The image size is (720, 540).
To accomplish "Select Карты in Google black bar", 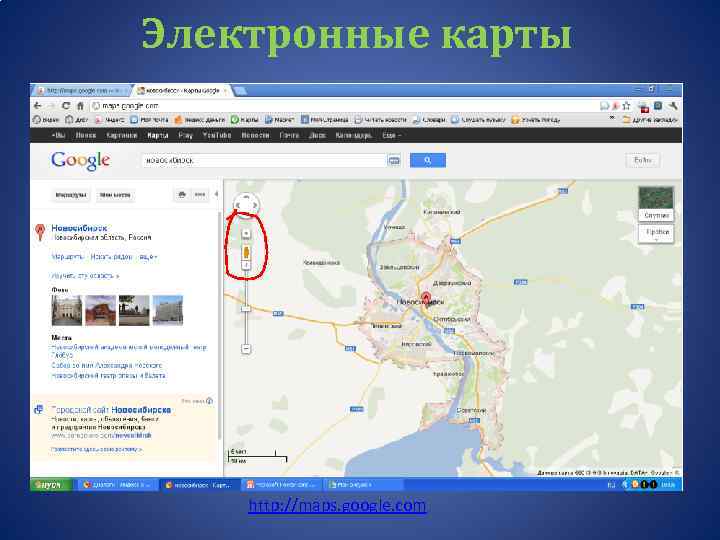I will 158,135.
